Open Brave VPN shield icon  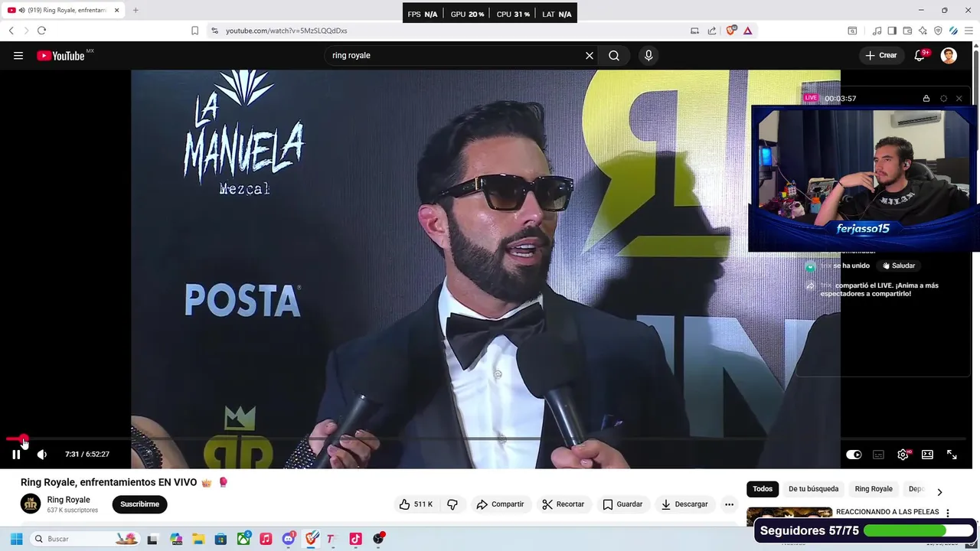(938, 31)
